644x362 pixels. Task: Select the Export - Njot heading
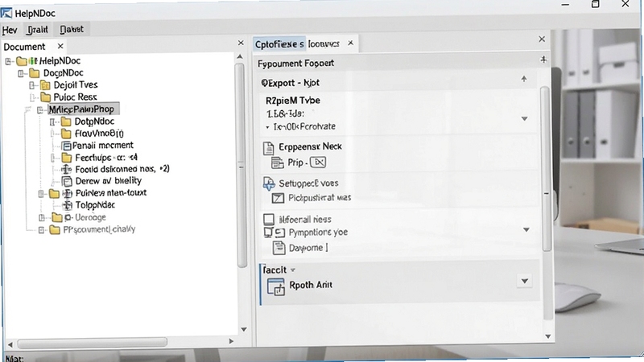pos(291,83)
